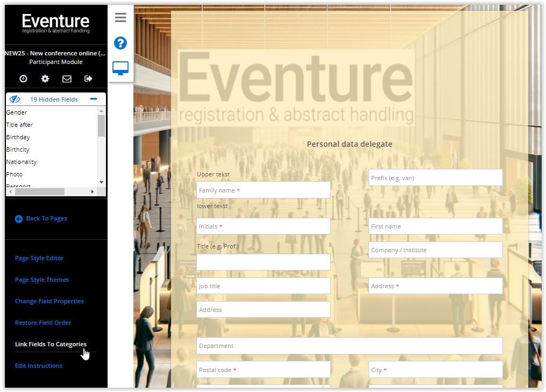The image size is (546, 392).
Task: Click the Job title field
Action: click(x=263, y=286)
